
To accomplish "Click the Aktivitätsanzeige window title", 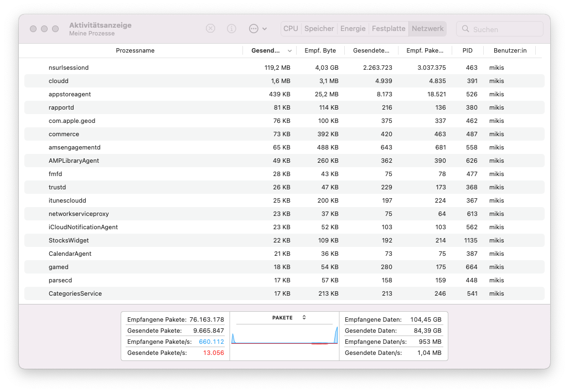I will (100, 25).
